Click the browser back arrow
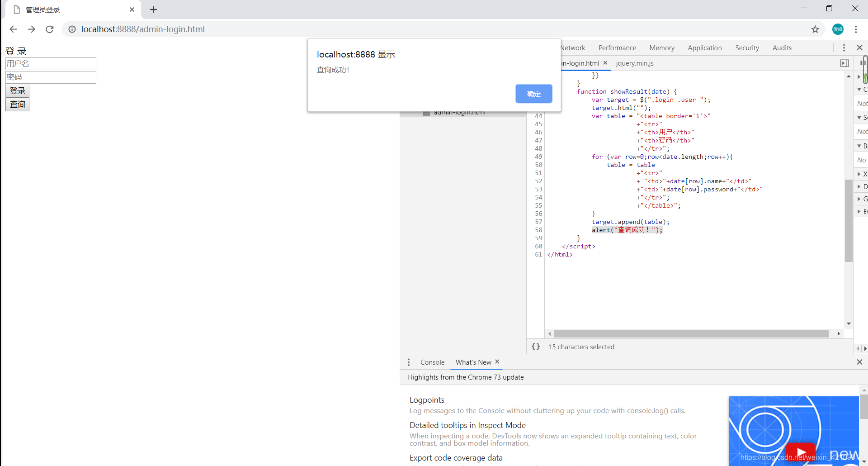 click(13, 29)
